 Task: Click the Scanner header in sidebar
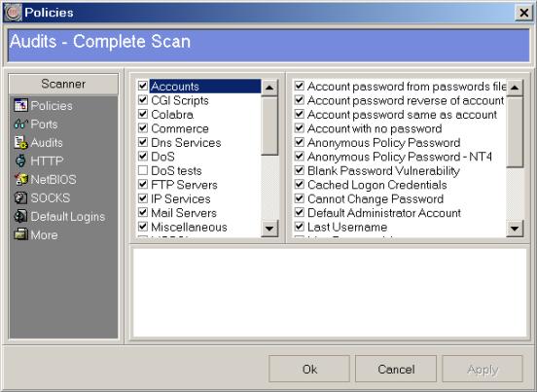pos(63,84)
